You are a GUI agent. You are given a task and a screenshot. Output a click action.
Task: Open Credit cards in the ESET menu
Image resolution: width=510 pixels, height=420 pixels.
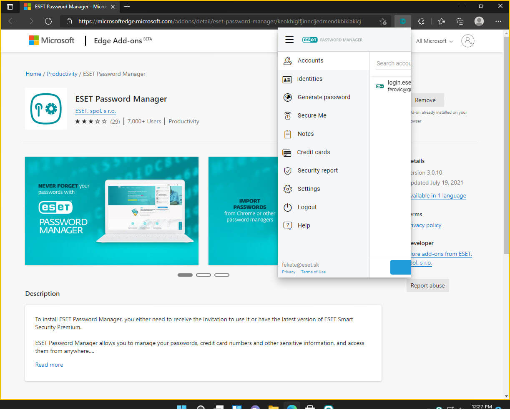pos(324,152)
